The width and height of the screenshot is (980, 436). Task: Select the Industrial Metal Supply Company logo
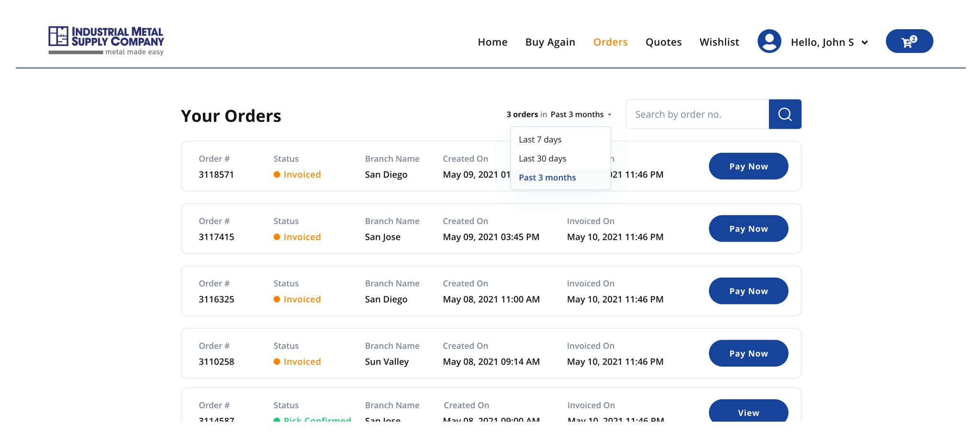pos(106,40)
